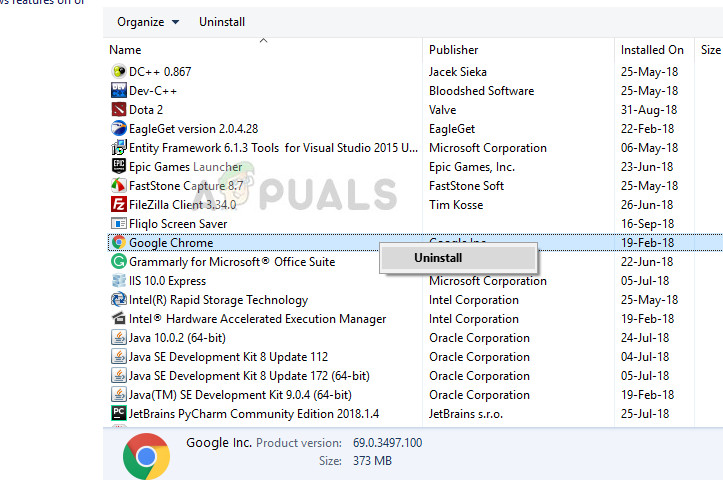723x480 pixels.
Task: Click the Java SE Kit 8 Update 112 icon
Action: coord(119,356)
